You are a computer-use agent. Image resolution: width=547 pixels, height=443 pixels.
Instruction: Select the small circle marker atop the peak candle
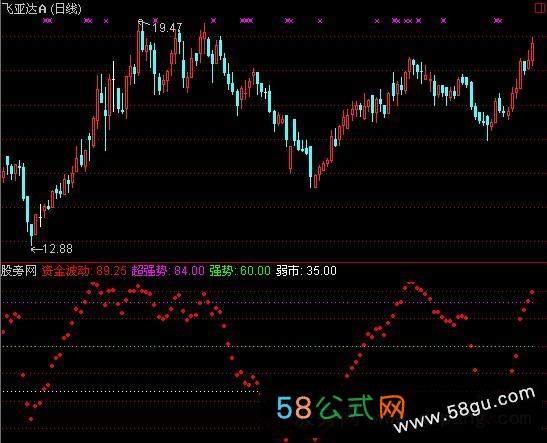click(141, 22)
